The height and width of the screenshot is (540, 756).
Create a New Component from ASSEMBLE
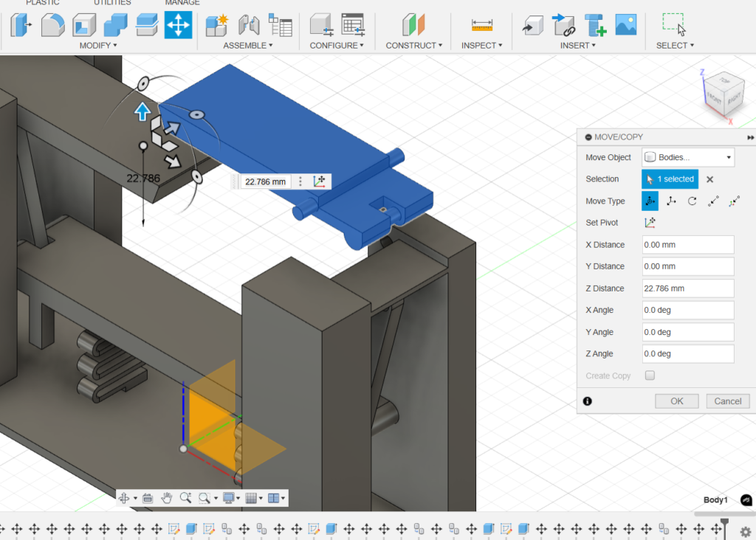point(217,25)
